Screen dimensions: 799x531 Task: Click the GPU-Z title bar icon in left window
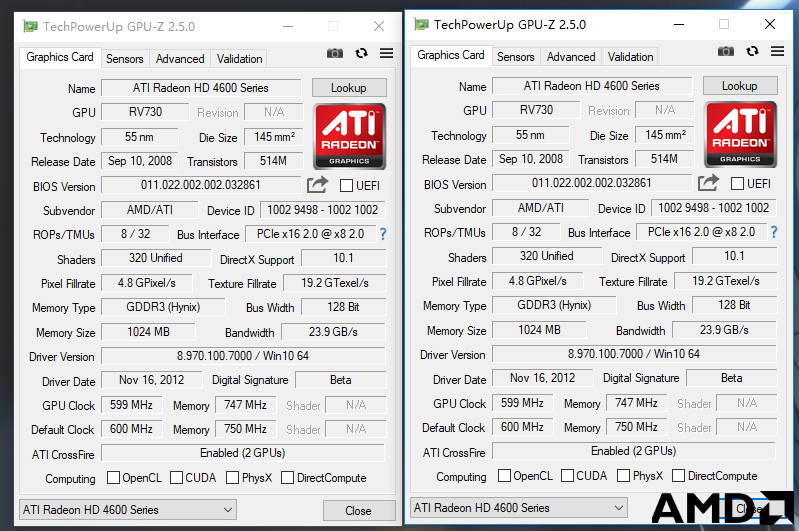[x=30, y=26]
